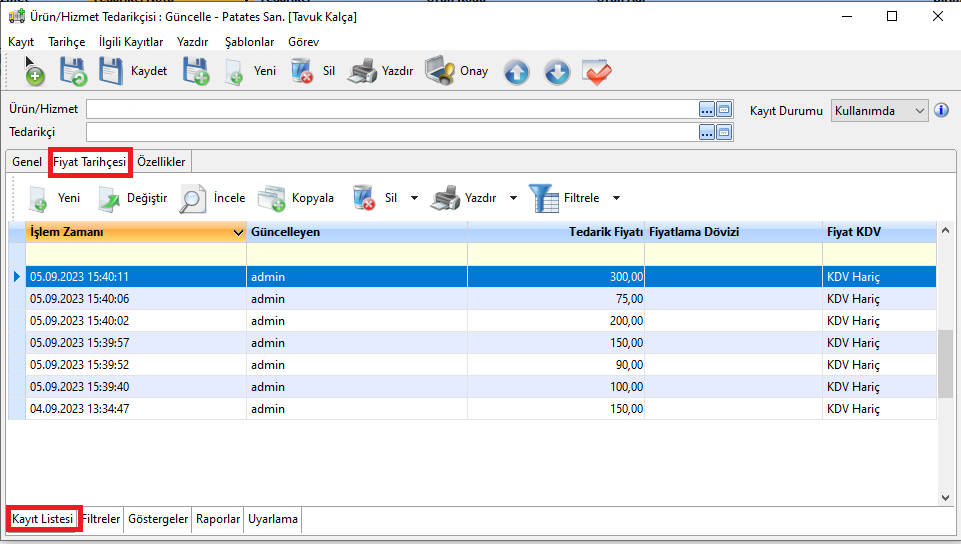Switch to the Göstergeler bottom tab

157,519
